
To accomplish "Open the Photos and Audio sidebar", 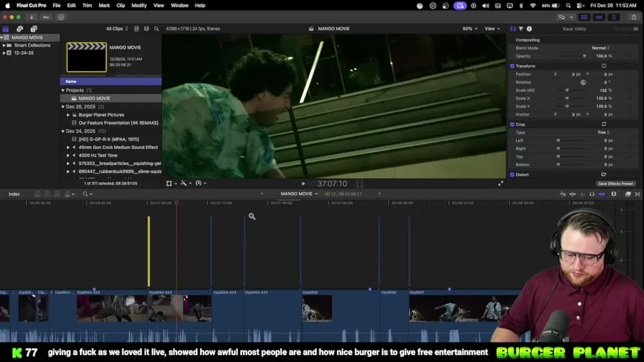I will pyautogui.click(x=20, y=29).
